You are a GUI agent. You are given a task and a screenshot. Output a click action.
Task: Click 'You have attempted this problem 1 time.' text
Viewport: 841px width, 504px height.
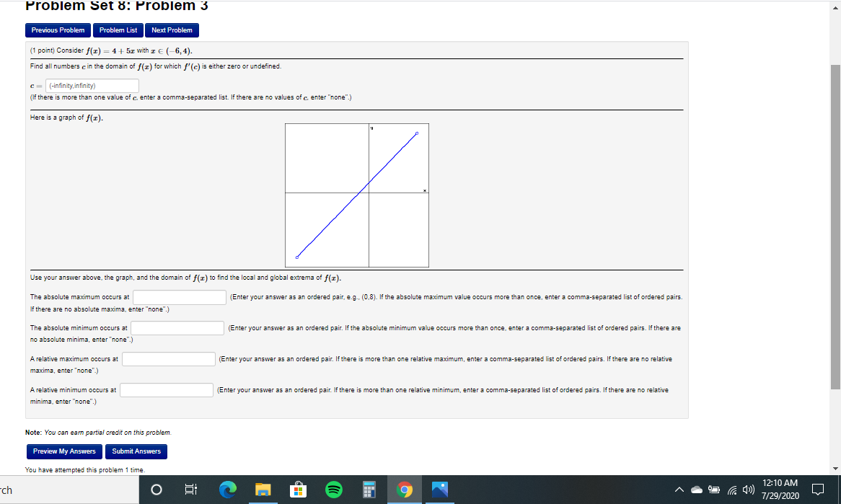click(x=84, y=470)
